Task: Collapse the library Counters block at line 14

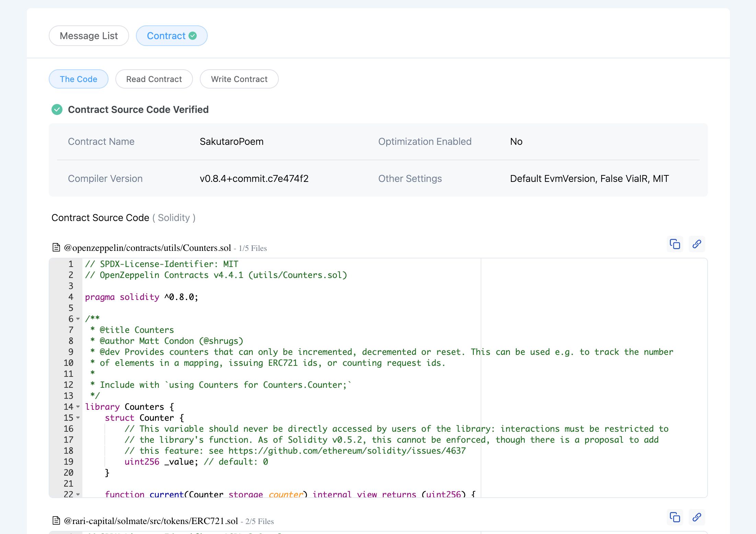Action: 78,407
